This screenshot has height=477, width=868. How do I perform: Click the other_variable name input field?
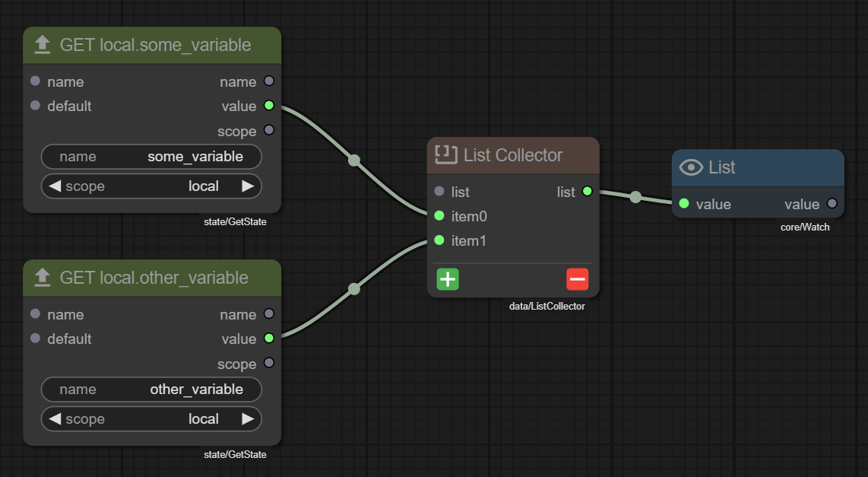[151, 390]
